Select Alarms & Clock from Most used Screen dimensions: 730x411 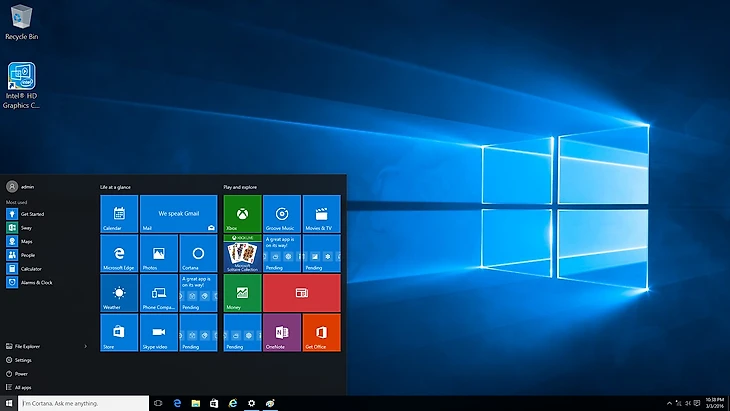35,282
